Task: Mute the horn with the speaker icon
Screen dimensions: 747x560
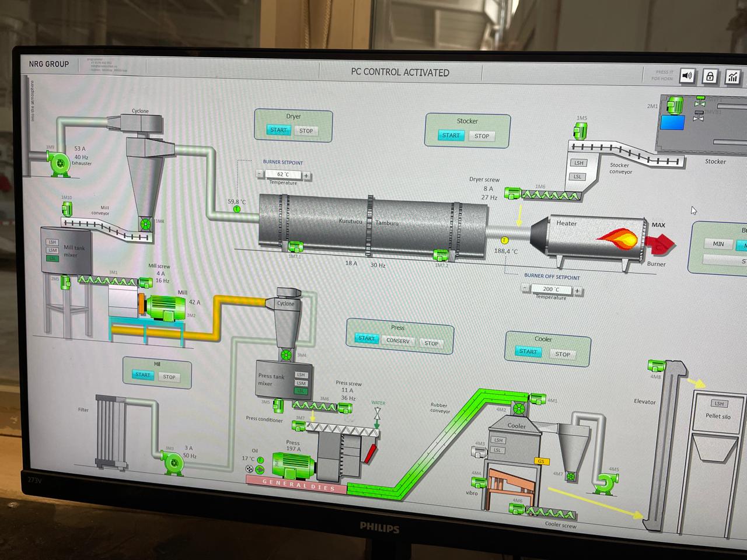Action: pyautogui.click(x=687, y=76)
